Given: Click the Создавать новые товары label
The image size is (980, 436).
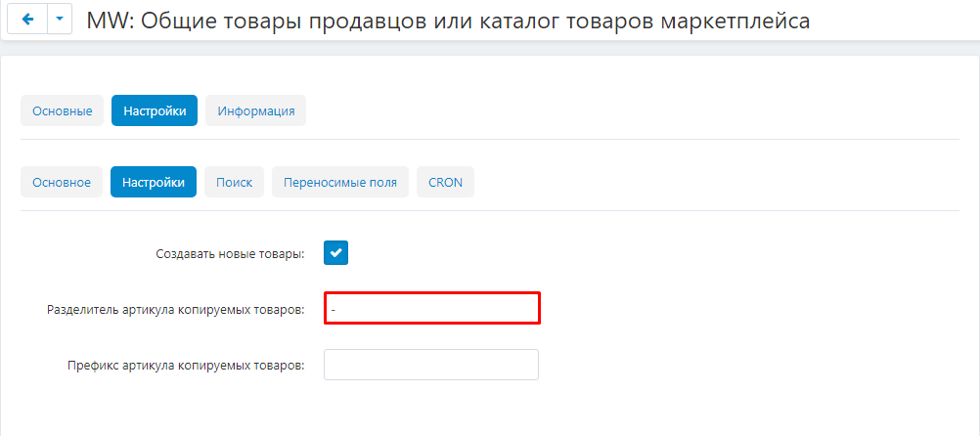Looking at the screenshot, I should click(x=230, y=254).
